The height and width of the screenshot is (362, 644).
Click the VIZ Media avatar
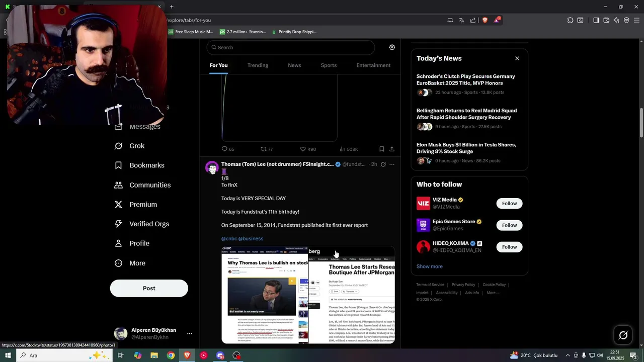[x=423, y=203]
